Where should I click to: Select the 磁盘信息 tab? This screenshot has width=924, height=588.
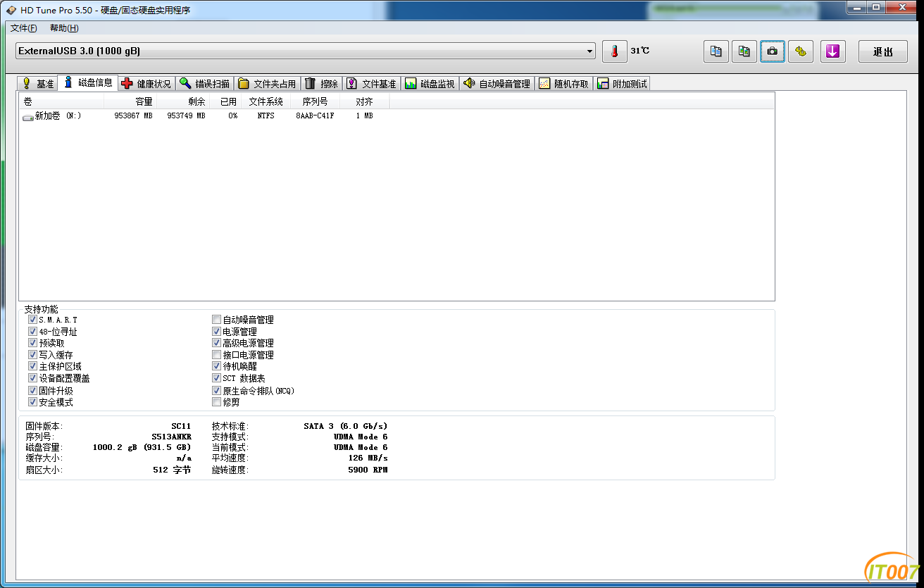tap(88, 82)
